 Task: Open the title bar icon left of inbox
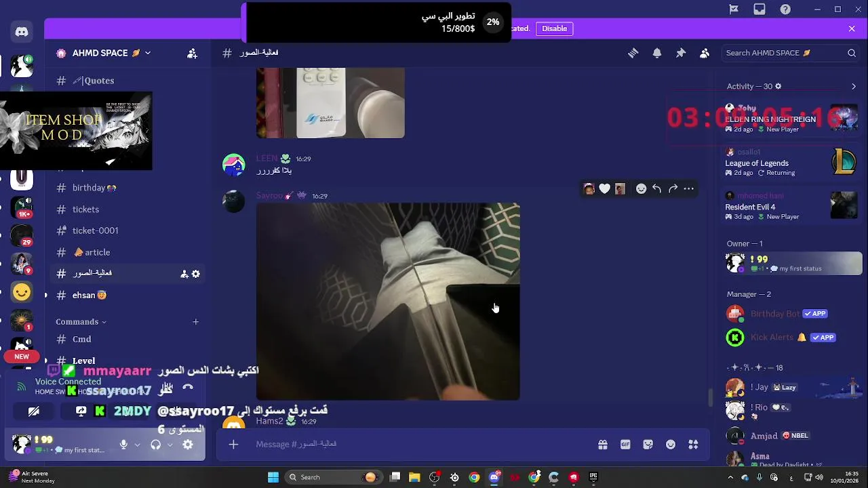tap(734, 9)
